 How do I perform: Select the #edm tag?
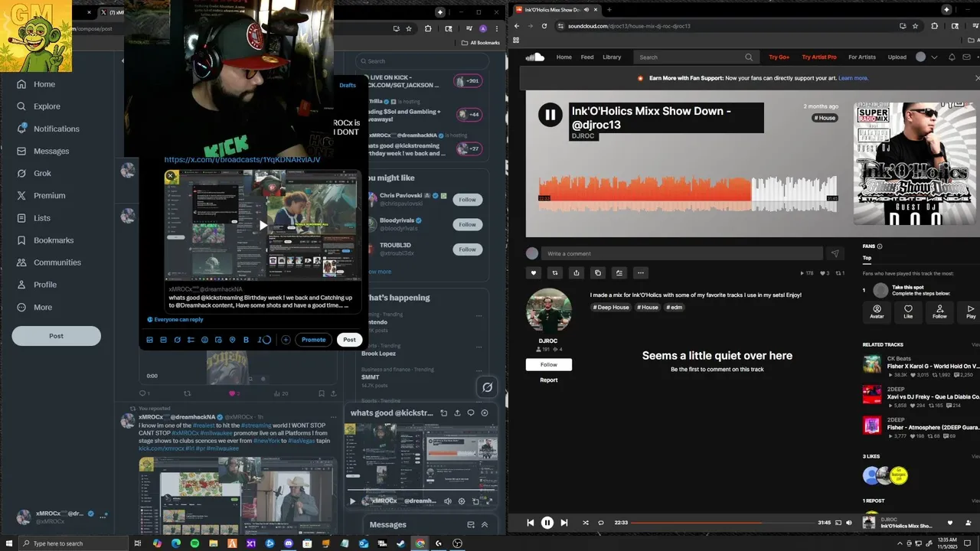point(674,307)
